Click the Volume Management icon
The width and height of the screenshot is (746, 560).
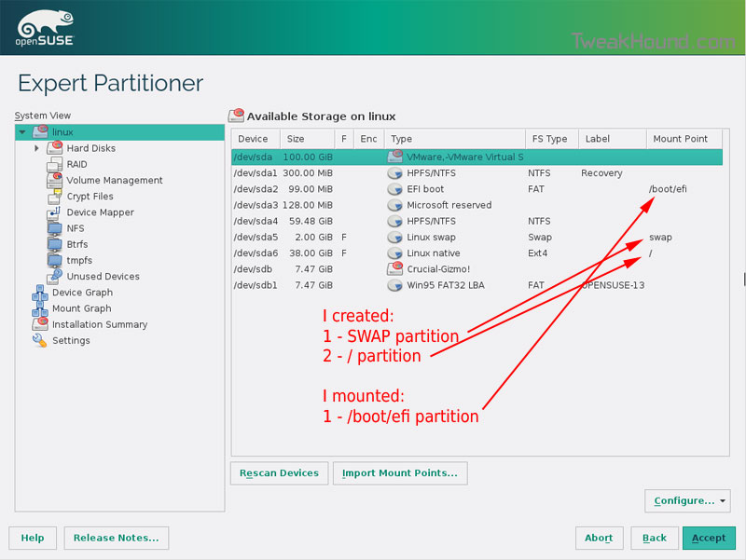(x=55, y=180)
